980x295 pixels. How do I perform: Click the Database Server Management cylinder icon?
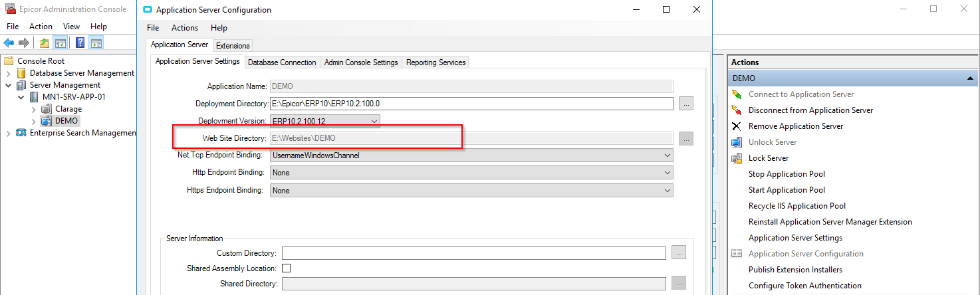click(21, 73)
